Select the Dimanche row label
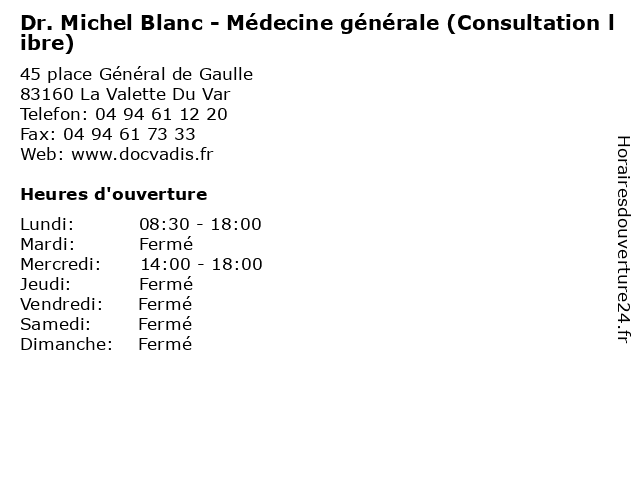The image size is (640, 480). pyautogui.click(x=66, y=344)
